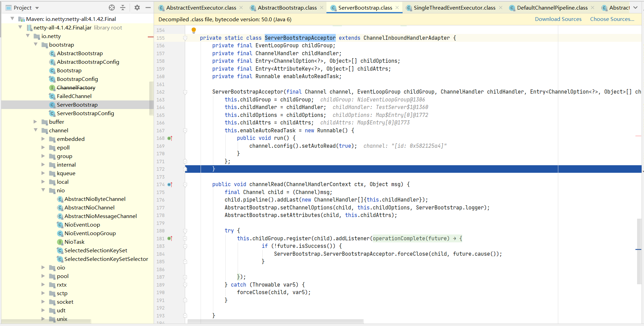This screenshot has width=644, height=326.
Task: Open Project panel settings gear
Action: pyautogui.click(x=137, y=8)
